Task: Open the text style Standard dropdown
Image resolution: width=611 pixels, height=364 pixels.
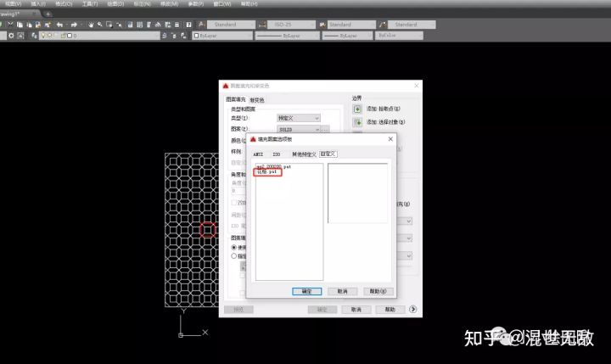Action: point(231,25)
